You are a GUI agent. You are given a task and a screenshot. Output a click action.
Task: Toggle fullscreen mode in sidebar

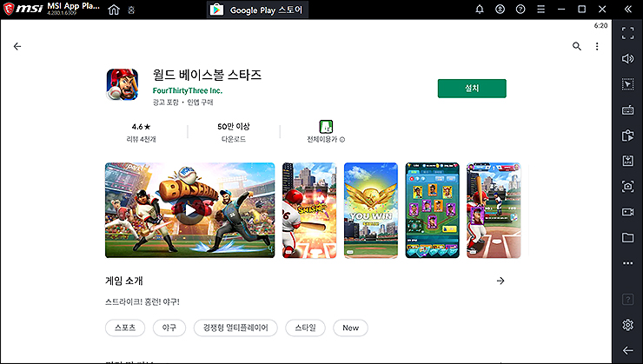pos(627,33)
